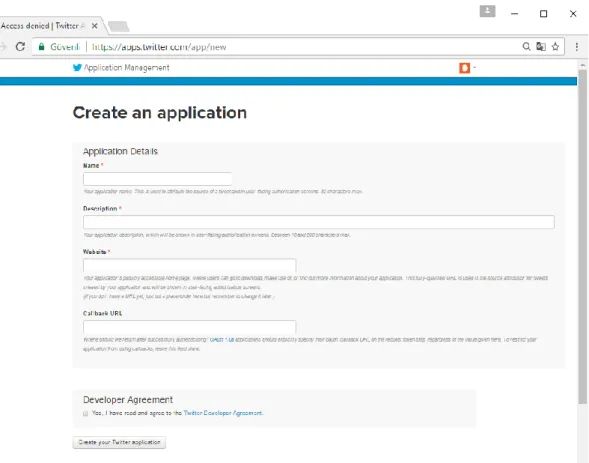Click the address bar search magnifier icon
Screen dimensions: 589x463
[x=526, y=46]
